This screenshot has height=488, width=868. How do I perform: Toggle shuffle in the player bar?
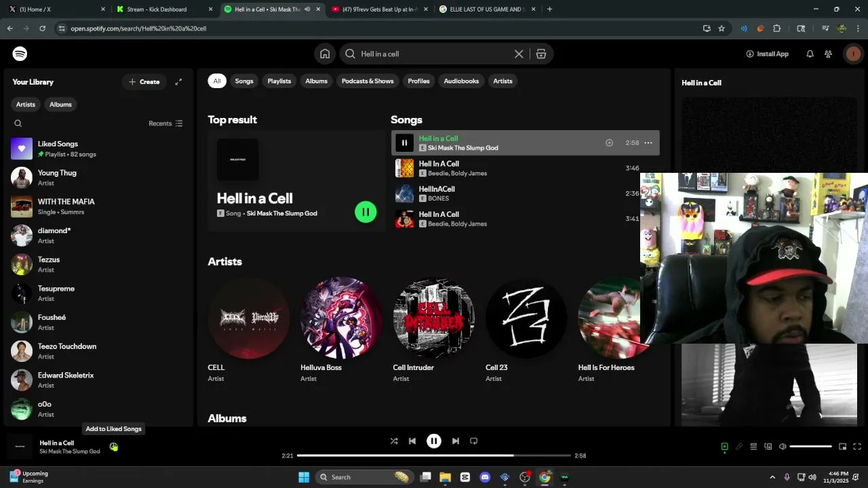point(394,441)
